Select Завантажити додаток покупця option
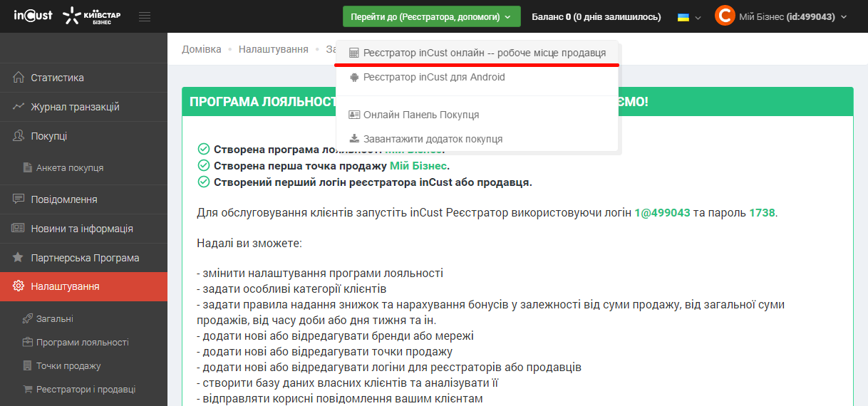Image resolution: width=868 pixels, height=406 pixels. click(433, 139)
